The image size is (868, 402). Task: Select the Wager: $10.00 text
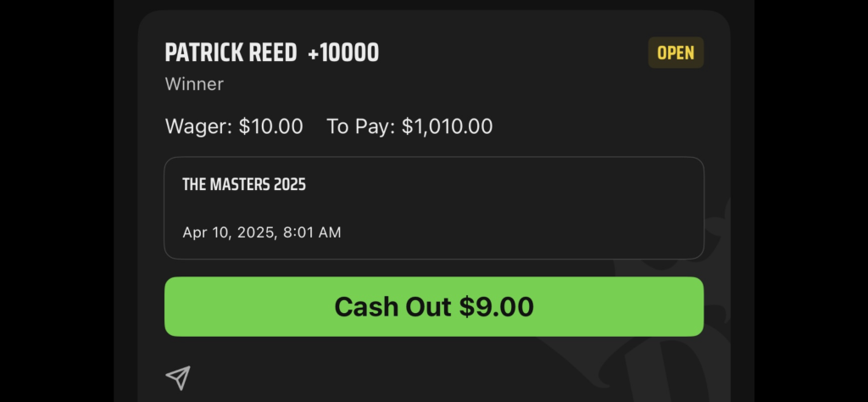(x=234, y=126)
